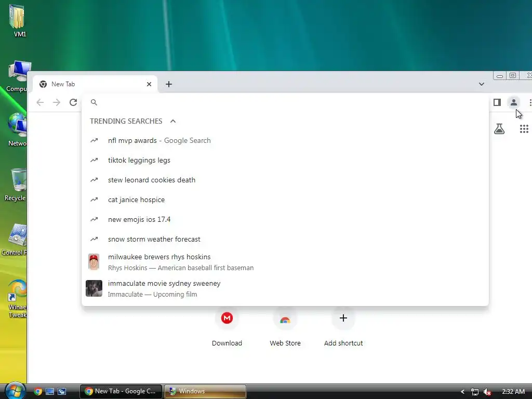Open the side panel icon
Screen dimensions: 532x399
pos(497,102)
